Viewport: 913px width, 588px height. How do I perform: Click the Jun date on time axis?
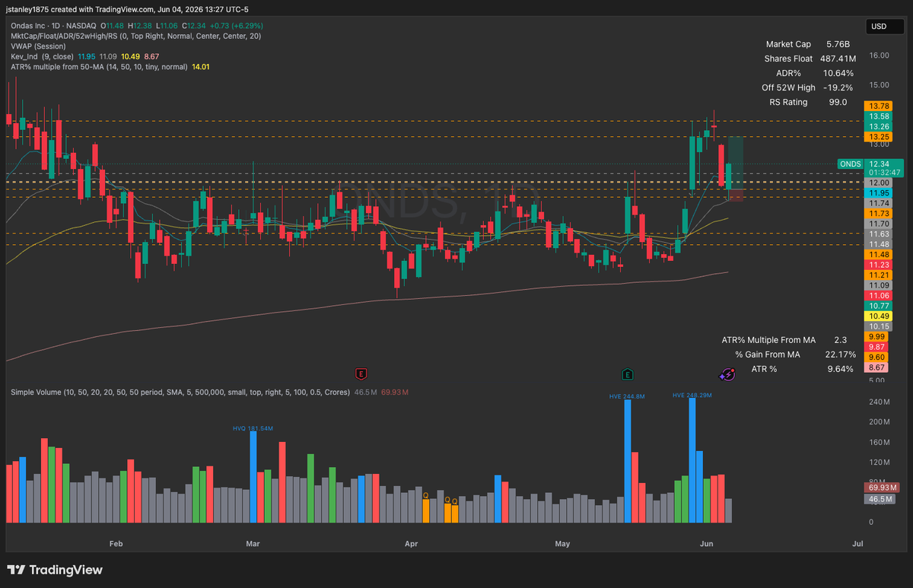point(707,544)
